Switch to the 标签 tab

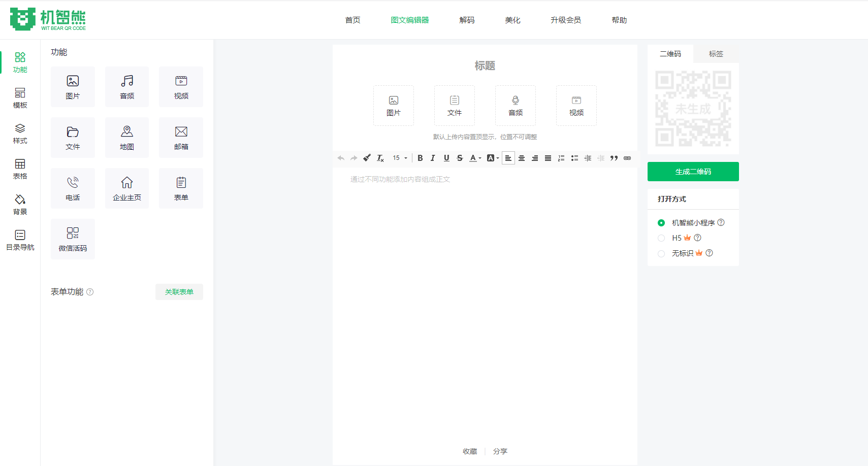pos(716,54)
